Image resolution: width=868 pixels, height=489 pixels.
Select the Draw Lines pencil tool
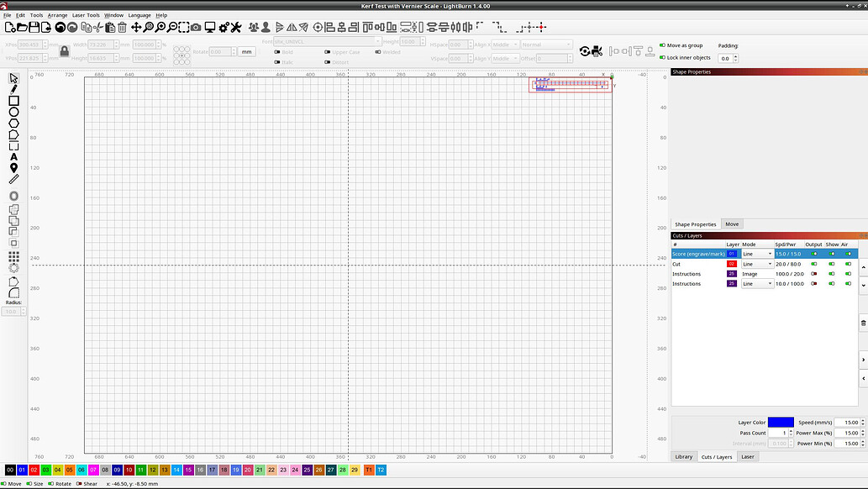[x=13, y=89]
